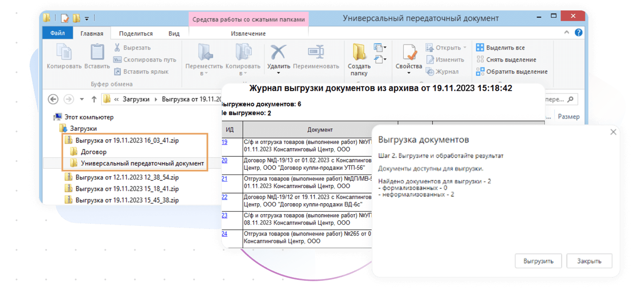Collapse the ribbon with the chevron arrow
644x296 pixels.
coord(567,33)
